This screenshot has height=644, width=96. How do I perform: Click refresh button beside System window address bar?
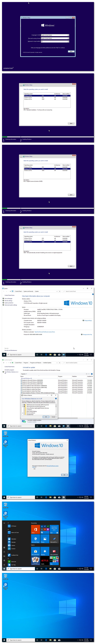click(60, 291)
